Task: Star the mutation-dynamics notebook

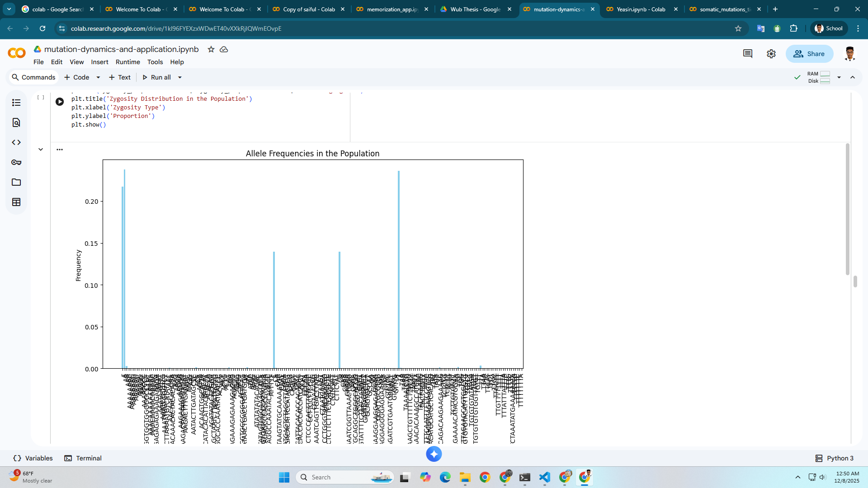Action: (x=211, y=49)
